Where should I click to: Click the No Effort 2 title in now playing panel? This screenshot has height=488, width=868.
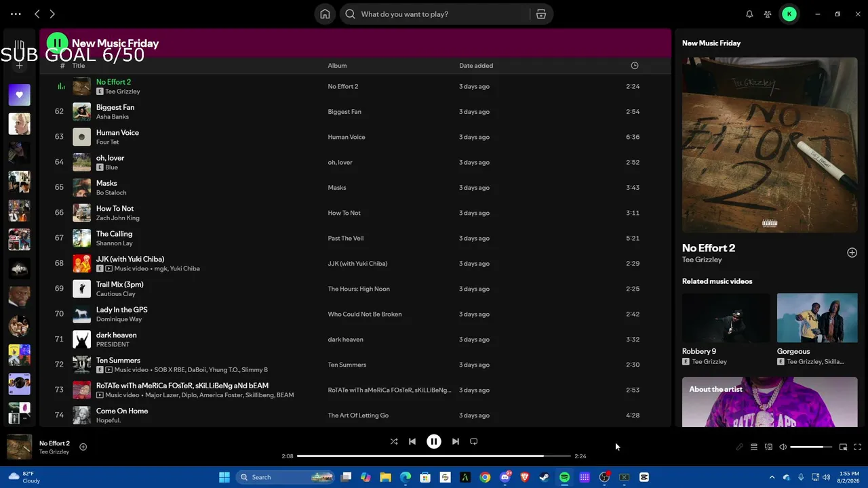(x=709, y=248)
